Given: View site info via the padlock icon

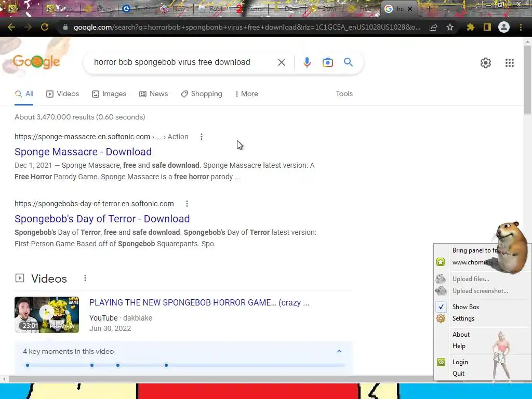Looking at the screenshot, I should point(65,27).
